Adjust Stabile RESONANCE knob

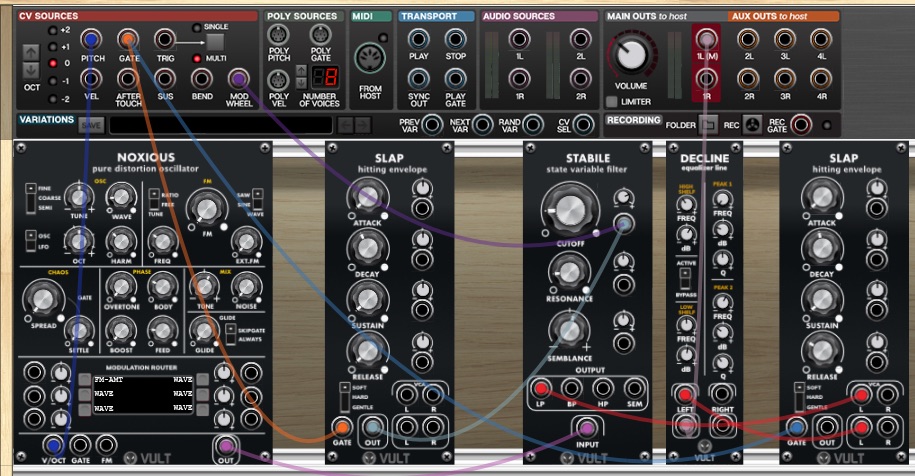[x=569, y=272]
